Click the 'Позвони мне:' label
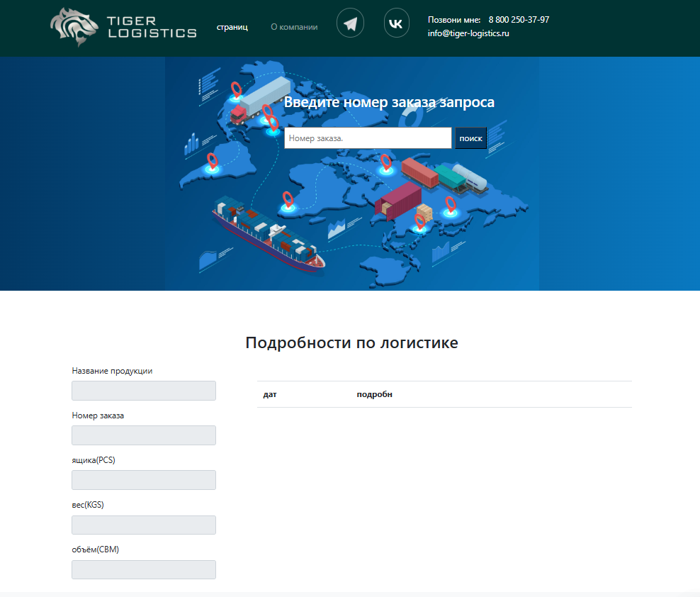This screenshot has height=597, width=700. (454, 20)
